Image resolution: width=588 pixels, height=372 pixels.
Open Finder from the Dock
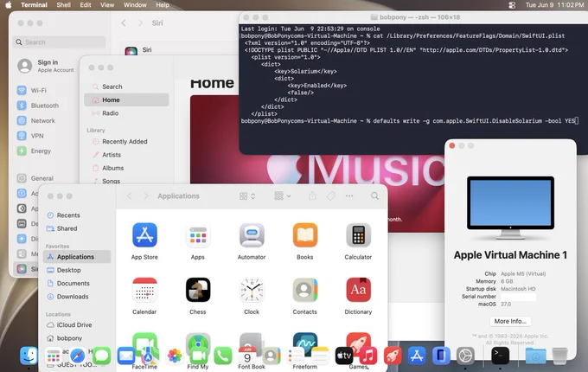tap(29, 356)
